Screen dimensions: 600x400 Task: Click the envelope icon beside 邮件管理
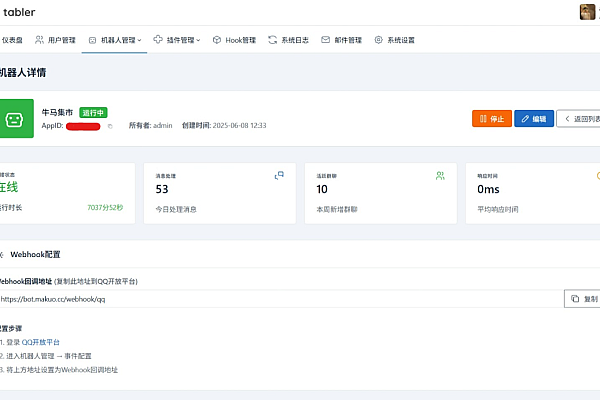325,40
